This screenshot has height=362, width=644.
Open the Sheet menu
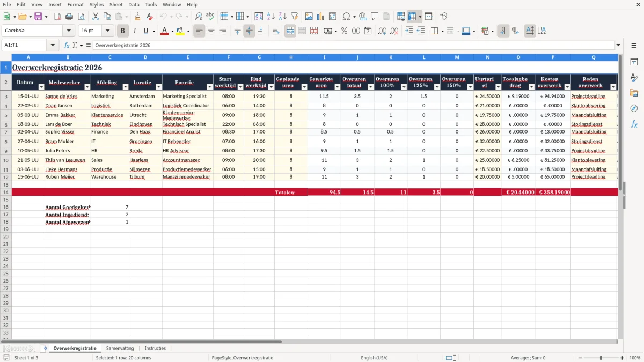116,4
